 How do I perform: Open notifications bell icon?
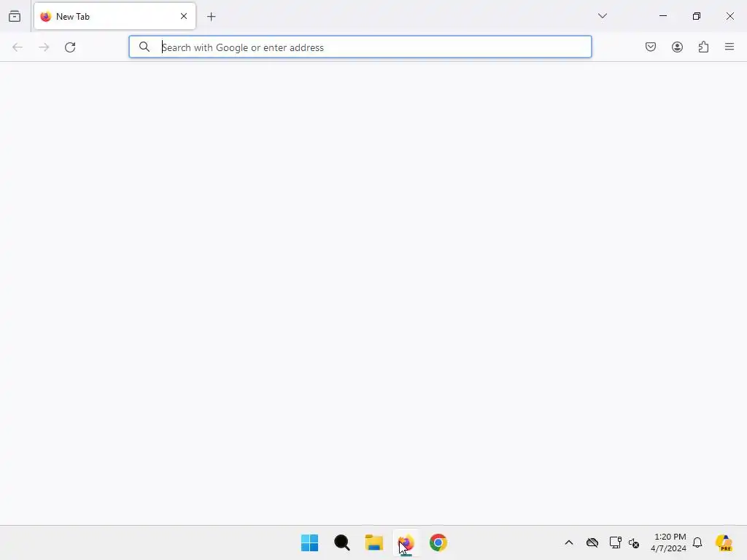pos(697,542)
